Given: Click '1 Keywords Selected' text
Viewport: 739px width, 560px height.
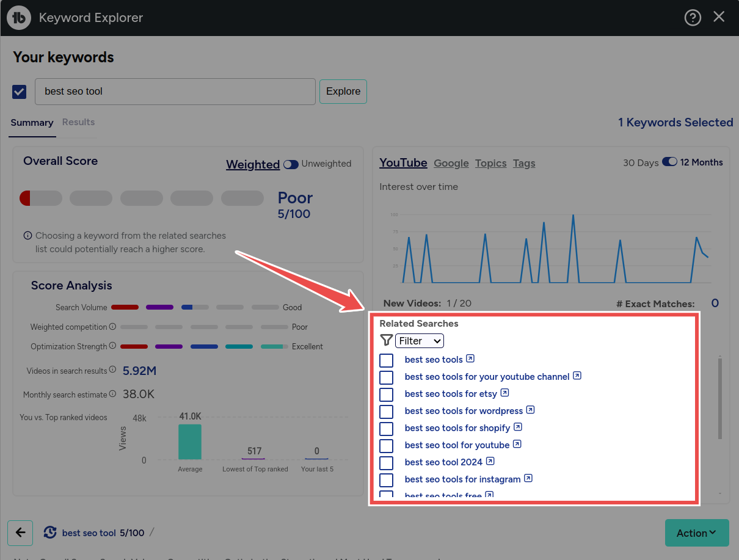Looking at the screenshot, I should click(x=675, y=122).
